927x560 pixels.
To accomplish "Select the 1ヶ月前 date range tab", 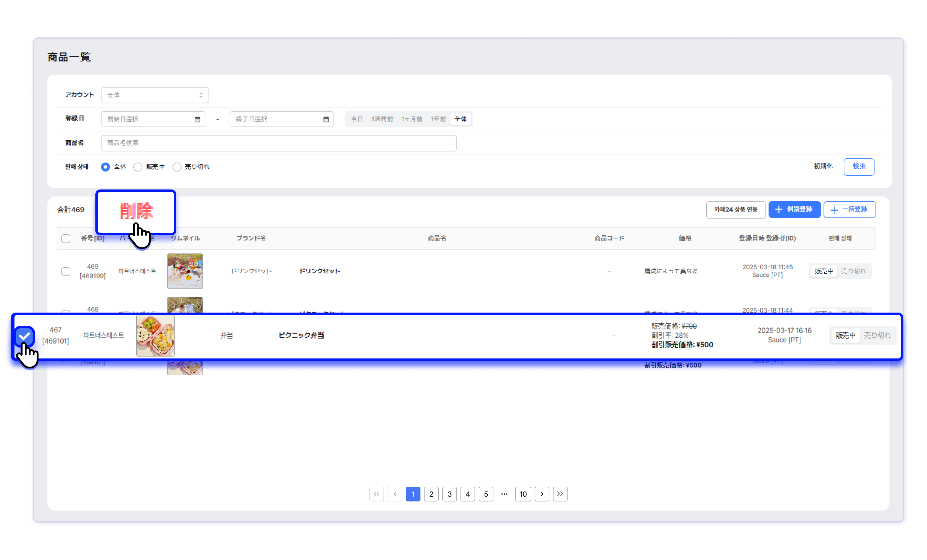I will coord(412,119).
